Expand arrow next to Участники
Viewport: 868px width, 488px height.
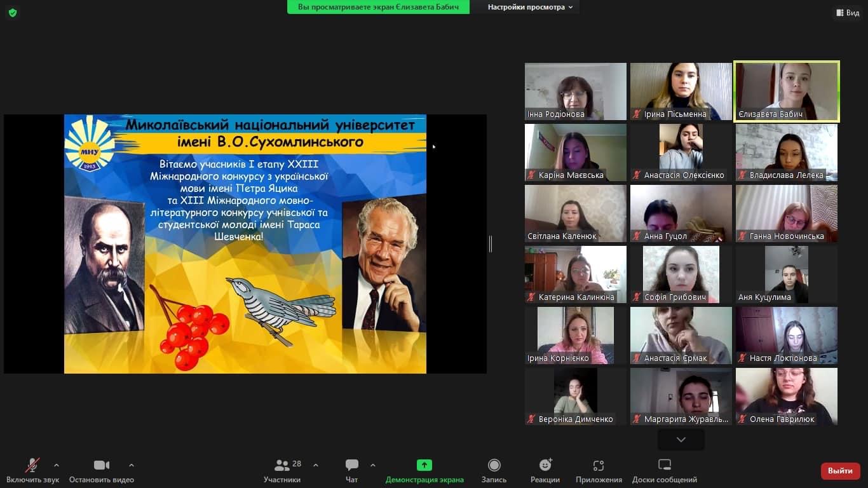(x=316, y=465)
